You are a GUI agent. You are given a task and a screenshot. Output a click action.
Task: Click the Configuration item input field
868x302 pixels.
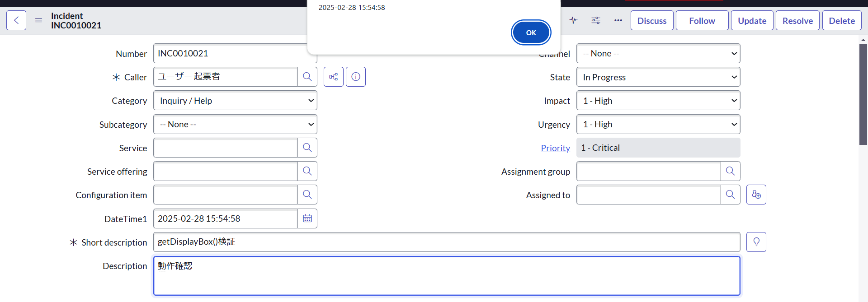(x=225, y=195)
